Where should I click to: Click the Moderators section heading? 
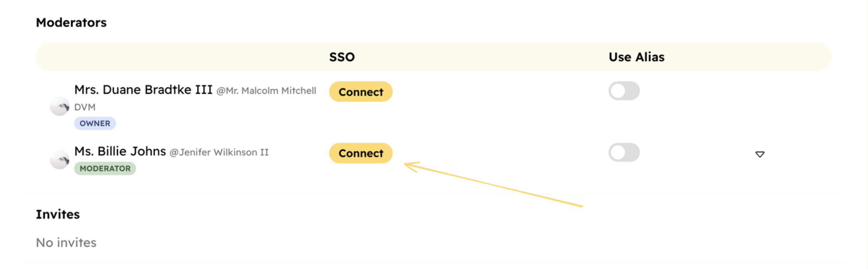(x=71, y=22)
